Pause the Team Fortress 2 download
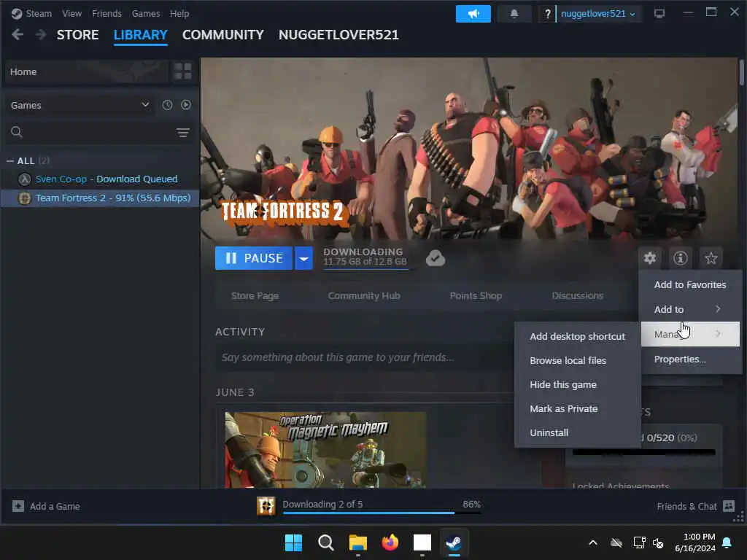This screenshot has height=560, width=747. click(x=253, y=258)
